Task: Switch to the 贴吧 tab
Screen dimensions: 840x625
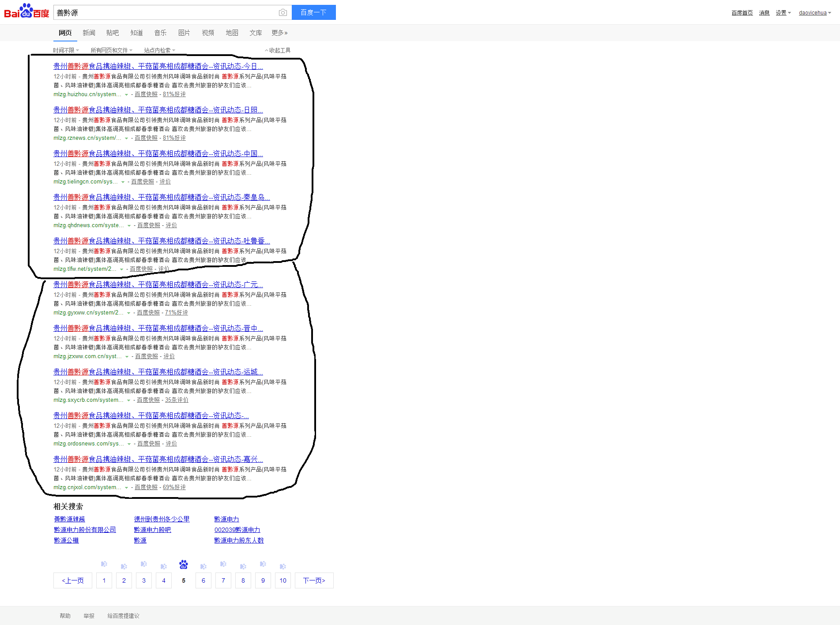Action: [113, 33]
